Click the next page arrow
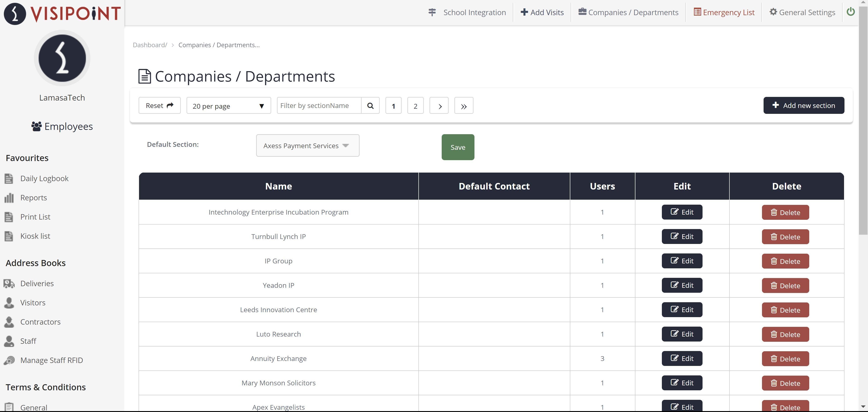This screenshot has width=868, height=412. click(x=439, y=106)
